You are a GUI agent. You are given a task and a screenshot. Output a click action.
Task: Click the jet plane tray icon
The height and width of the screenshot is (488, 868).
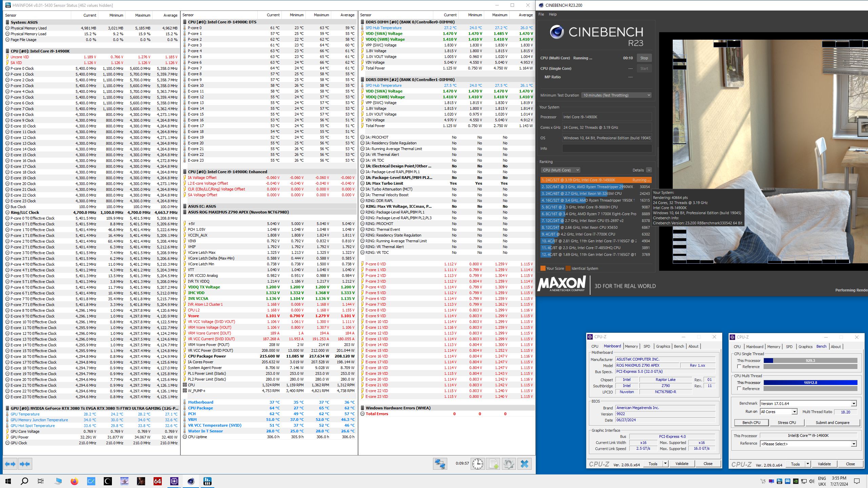[x=763, y=481]
